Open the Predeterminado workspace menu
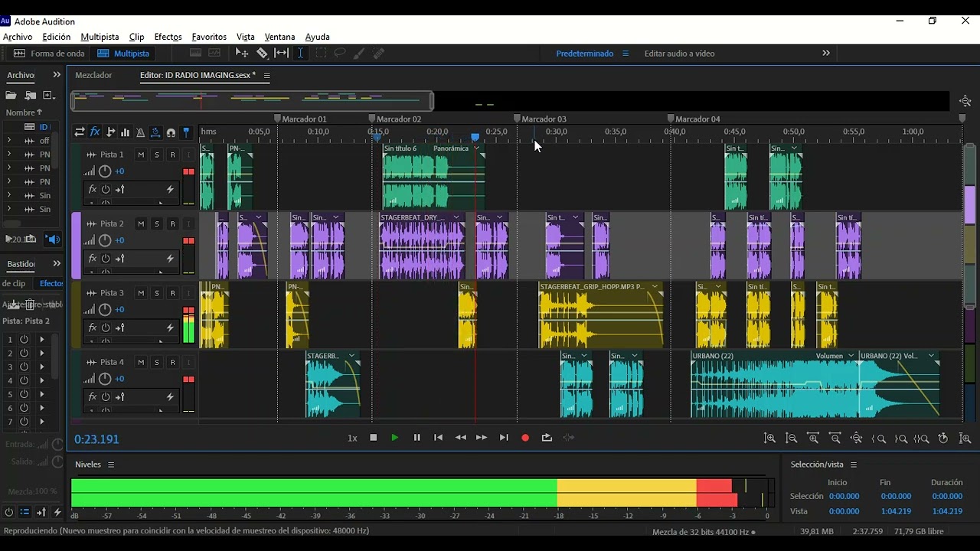Screen dimensions: 980x551 coord(626,54)
